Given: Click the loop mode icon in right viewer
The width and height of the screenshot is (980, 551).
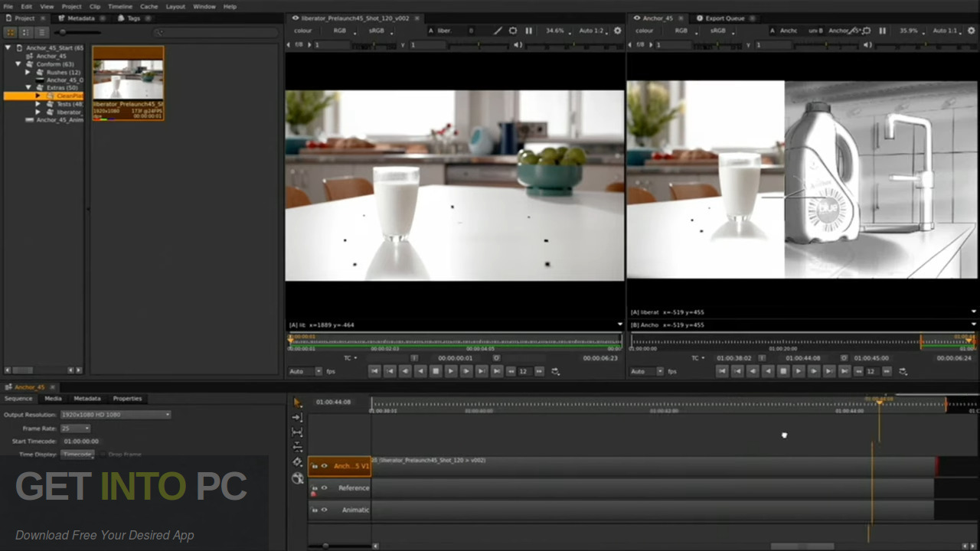Looking at the screenshot, I should tap(903, 371).
